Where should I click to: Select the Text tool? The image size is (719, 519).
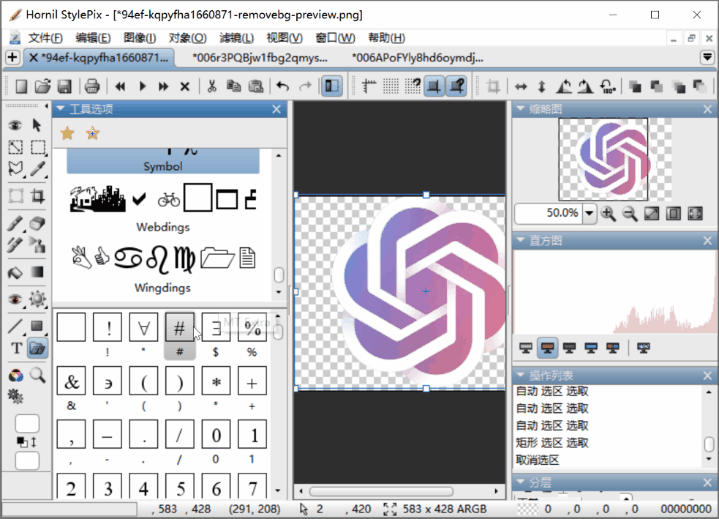[17, 348]
